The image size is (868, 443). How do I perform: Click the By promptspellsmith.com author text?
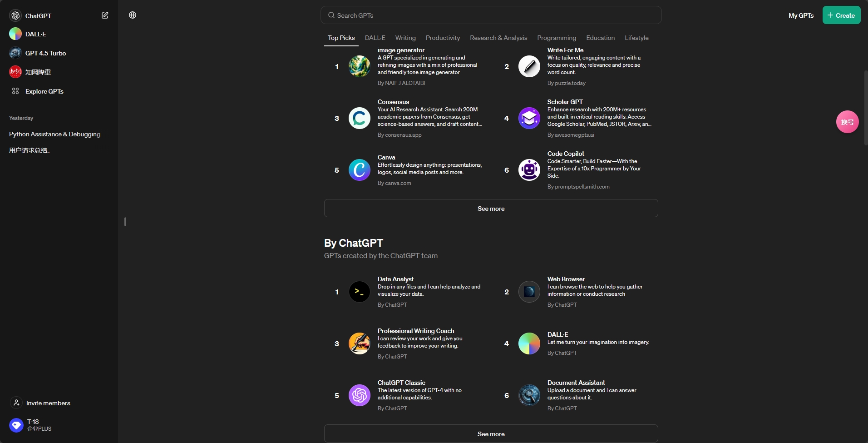578,187
